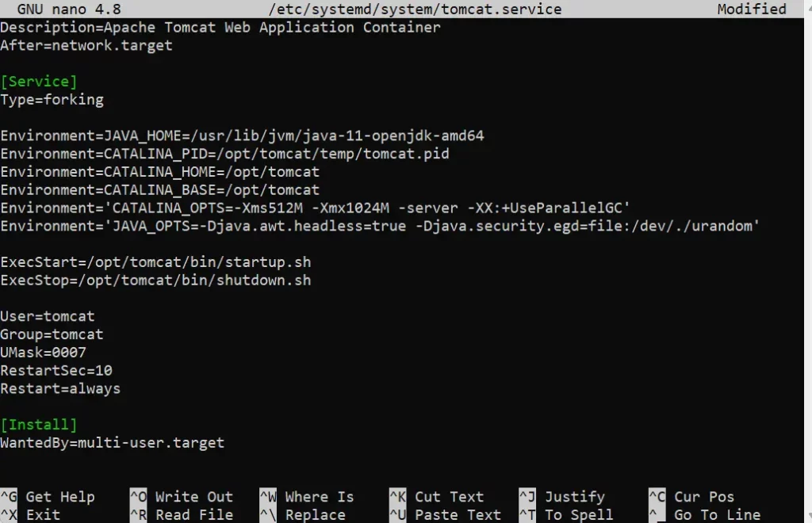Viewport: 812px width, 523px height.
Task: Click the Get Help shortcut in bottom bar
Action: (59, 497)
